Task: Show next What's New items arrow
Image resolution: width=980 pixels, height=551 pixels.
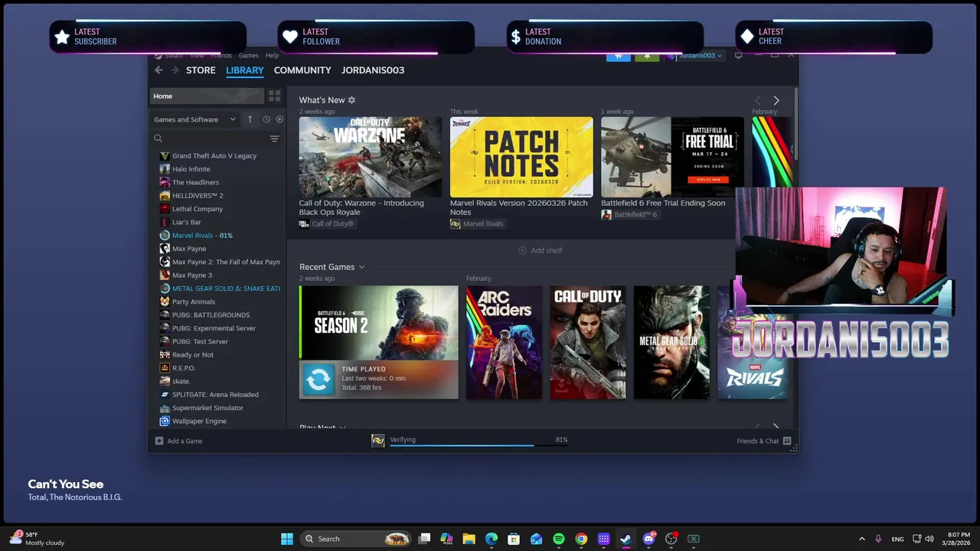Action: (776, 100)
